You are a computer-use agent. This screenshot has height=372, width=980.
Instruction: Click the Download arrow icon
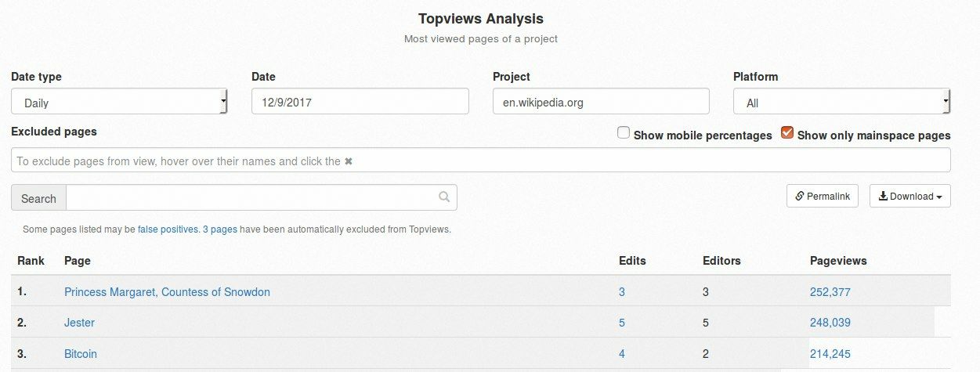point(883,197)
